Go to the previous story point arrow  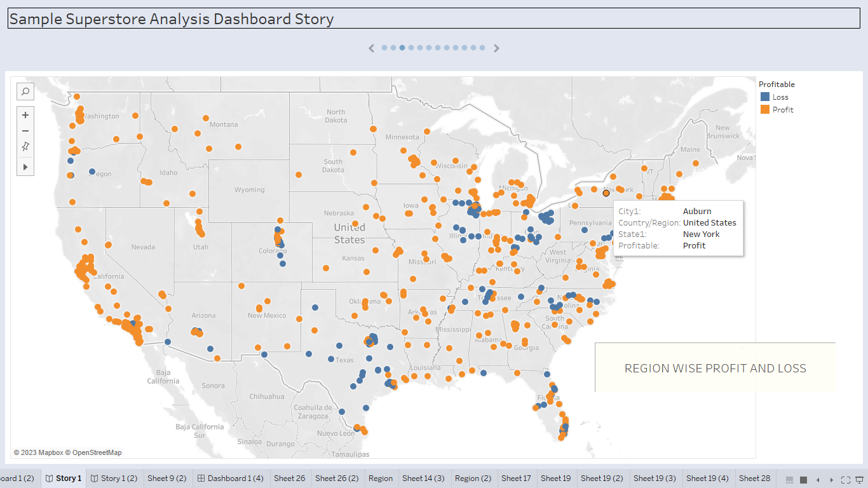(x=372, y=48)
